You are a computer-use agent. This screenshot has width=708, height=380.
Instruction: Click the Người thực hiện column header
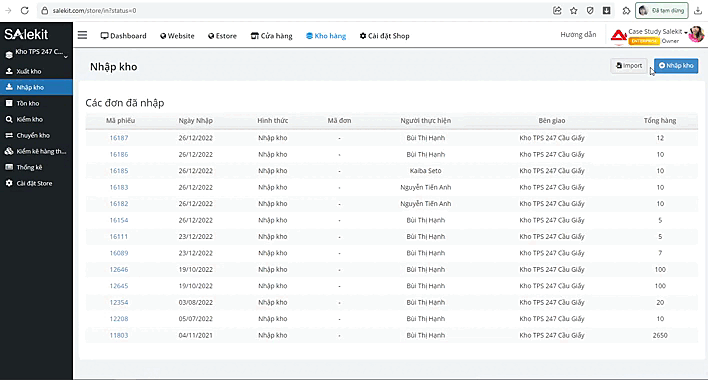tap(425, 120)
